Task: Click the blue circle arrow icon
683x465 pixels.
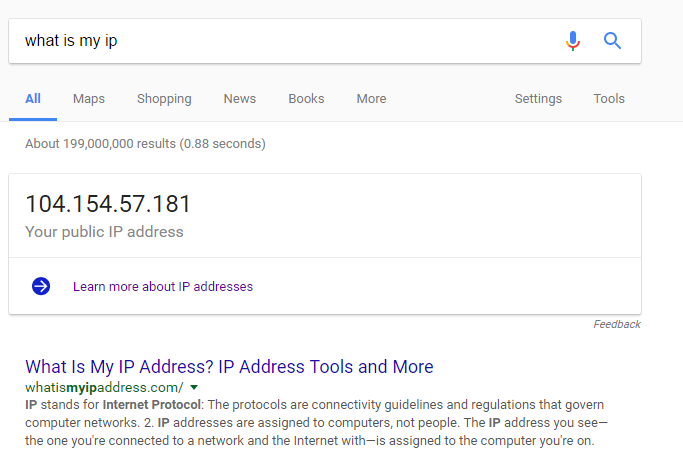Action: pyautogui.click(x=41, y=286)
